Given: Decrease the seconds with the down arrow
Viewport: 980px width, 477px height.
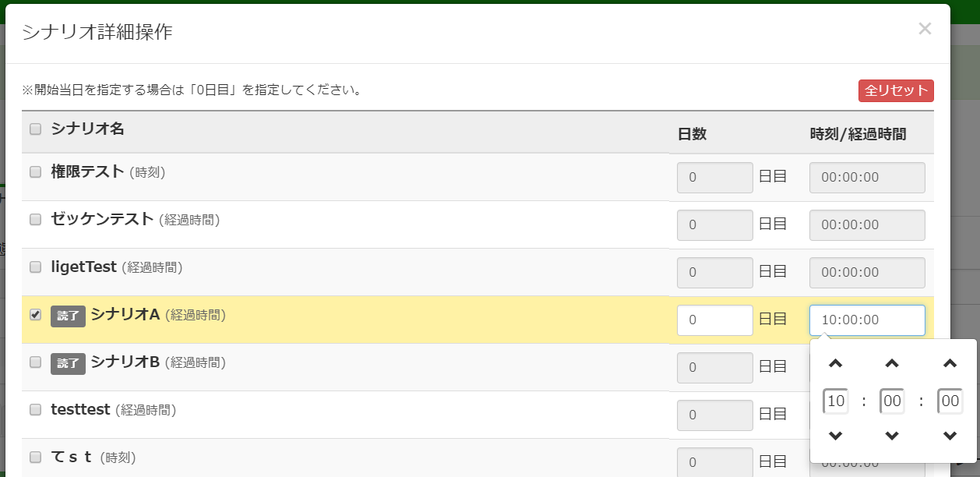Looking at the screenshot, I should tap(950, 436).
